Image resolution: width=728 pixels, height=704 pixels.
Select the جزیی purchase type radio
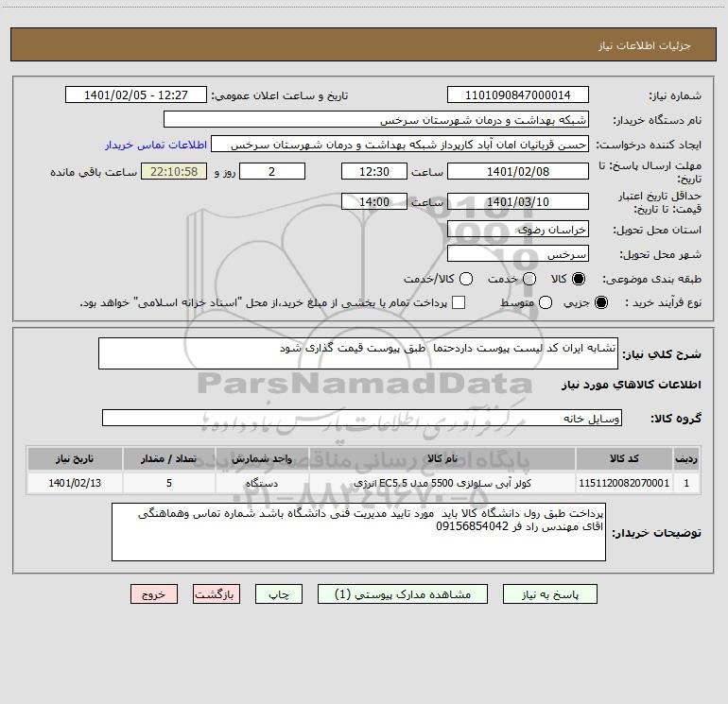tap(601, 302)
